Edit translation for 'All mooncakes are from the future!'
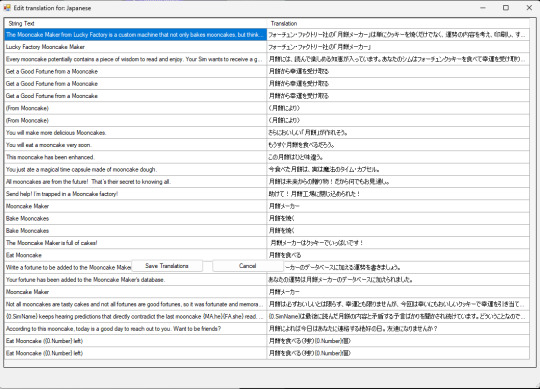 click(x=398, y=181)
